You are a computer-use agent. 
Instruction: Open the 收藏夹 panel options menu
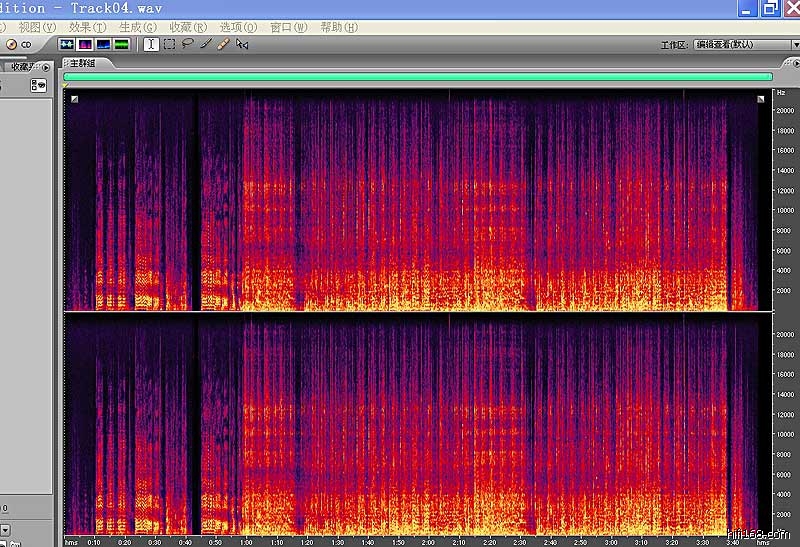[46, 67]
